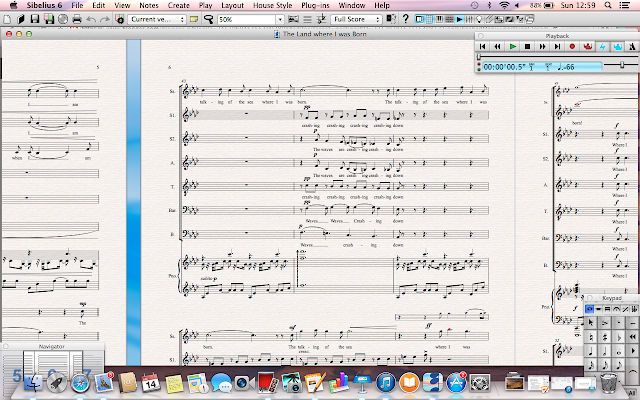Open the Plug-ins menu
Image resolution: width=640 pixels, height=400 pixels.
point(315,5)
